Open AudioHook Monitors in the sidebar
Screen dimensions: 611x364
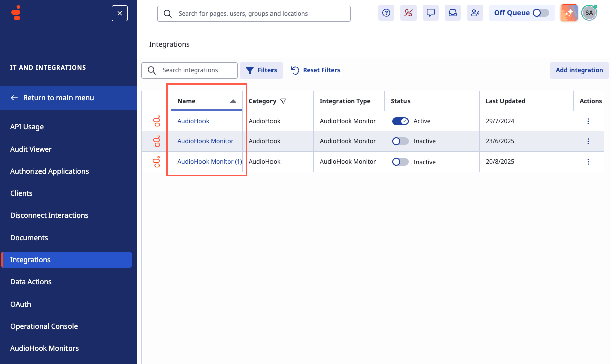44,348
